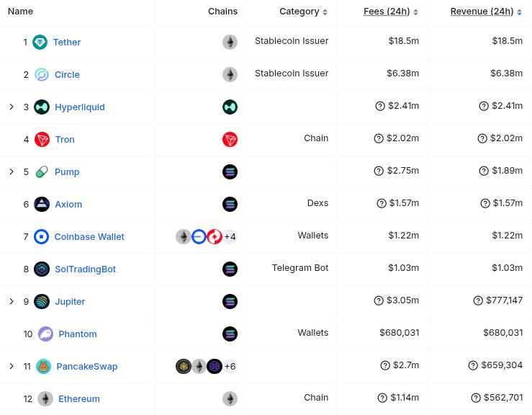Open the Coinbase Wallet link

coord(89,237)
